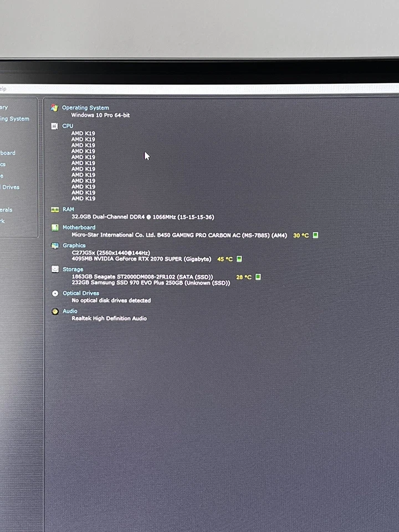Click the green indicator beside 28 °C
399x532 pixels.
pyautogui.click(x=258, y=277)
